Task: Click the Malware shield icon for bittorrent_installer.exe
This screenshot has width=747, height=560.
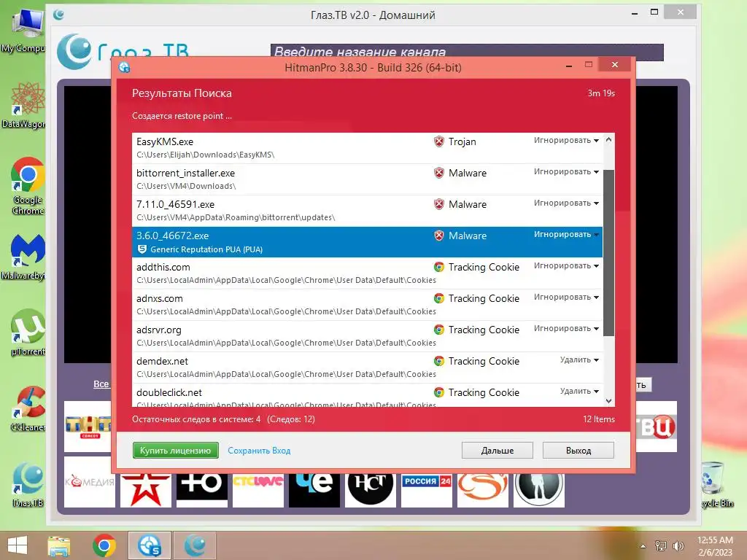Action: pyautogui.click(x=438, y=173)
